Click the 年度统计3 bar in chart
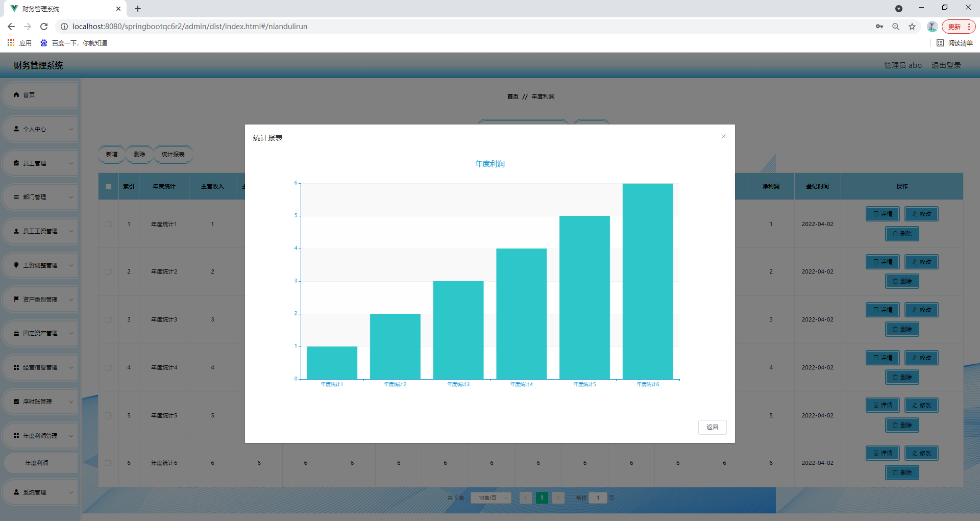The height and width of the screenshot is (521, 980). 458,330
